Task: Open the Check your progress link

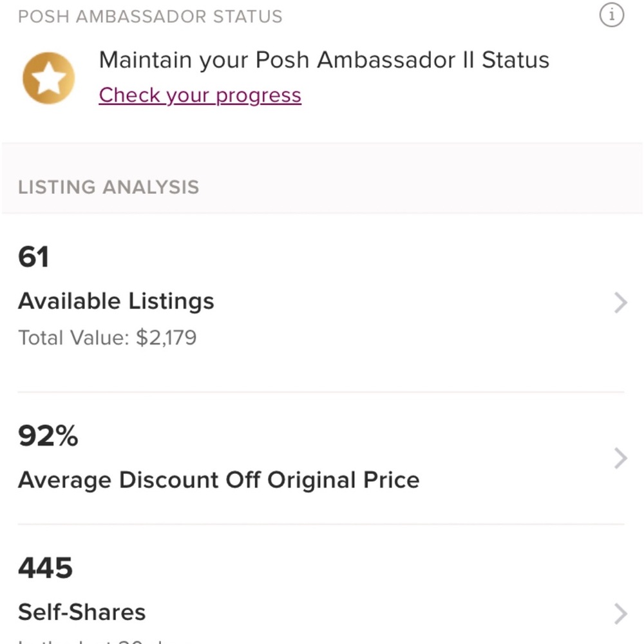Action: click(x=199, y=95)
